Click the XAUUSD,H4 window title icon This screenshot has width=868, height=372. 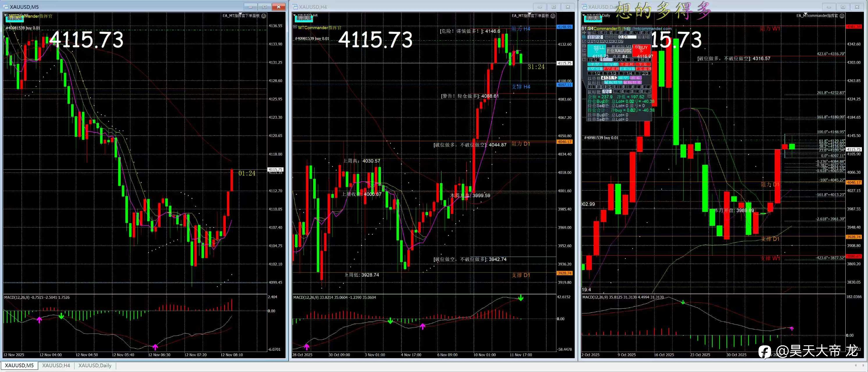coord(295,7)
